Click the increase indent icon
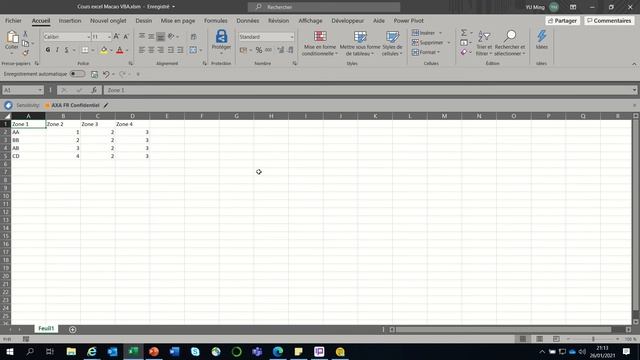 (180, 50)
